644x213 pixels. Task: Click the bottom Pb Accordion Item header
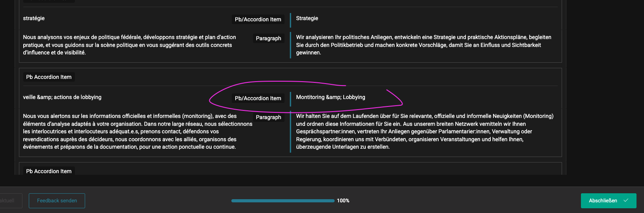tap(49, 171)
